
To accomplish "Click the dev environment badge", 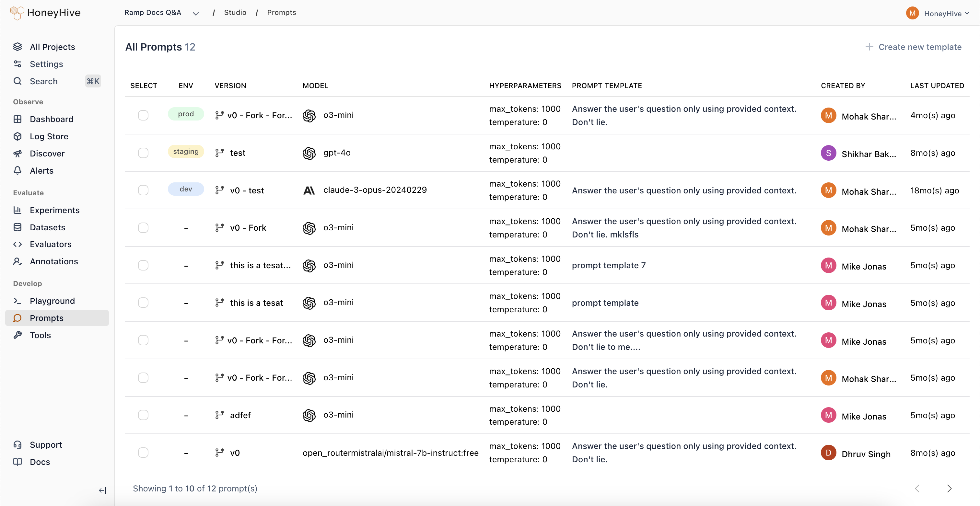I will point(186,189).
